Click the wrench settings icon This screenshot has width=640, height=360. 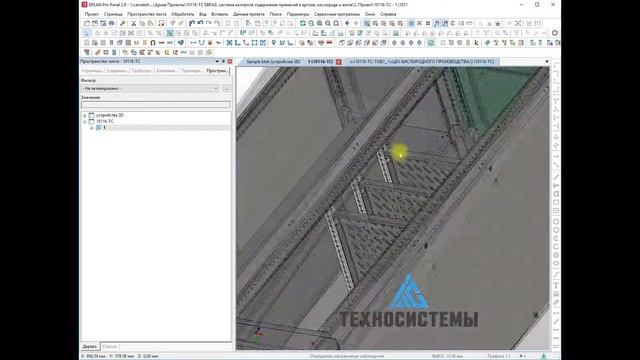pyautogui.click(x=123, y=23)
